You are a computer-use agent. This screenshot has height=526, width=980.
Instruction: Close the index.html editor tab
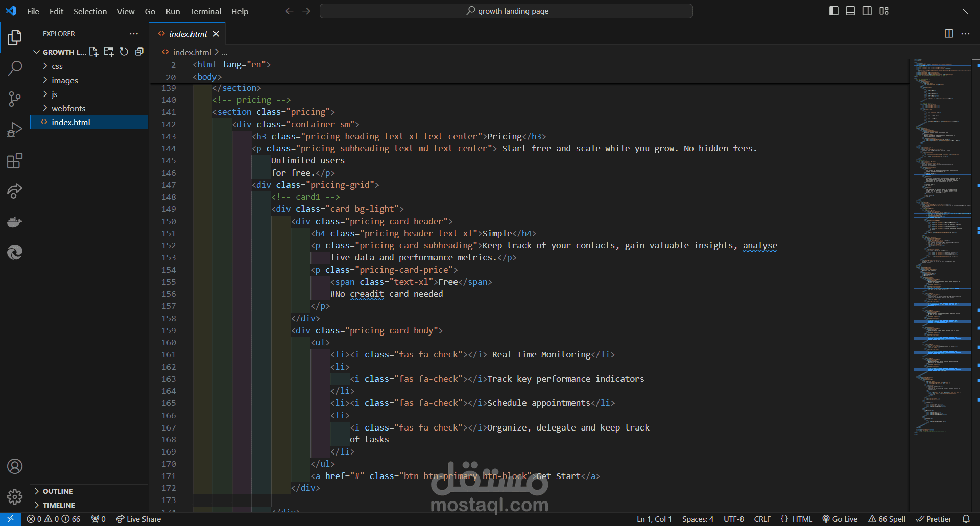click(216, 34)
